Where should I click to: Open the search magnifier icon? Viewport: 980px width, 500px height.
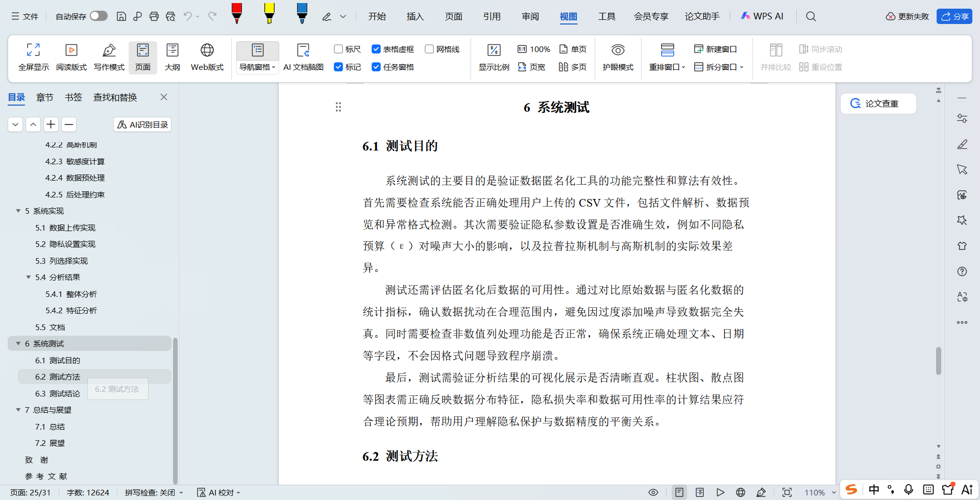click(811, 16)
